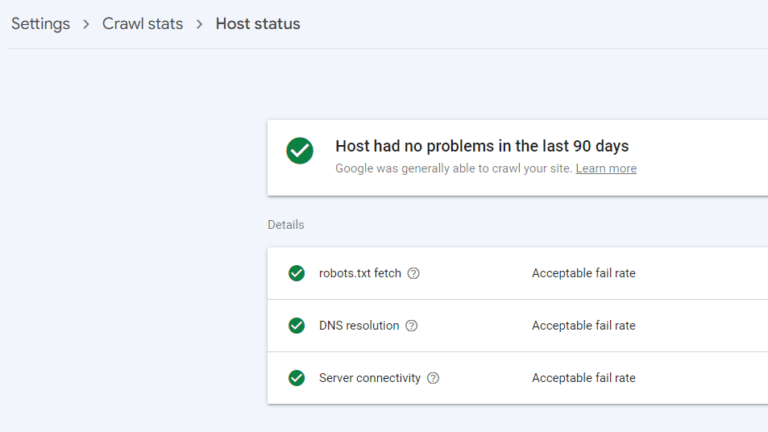Select the Host status breadcrumb title
768x432 pixels.
click(258, 24)
